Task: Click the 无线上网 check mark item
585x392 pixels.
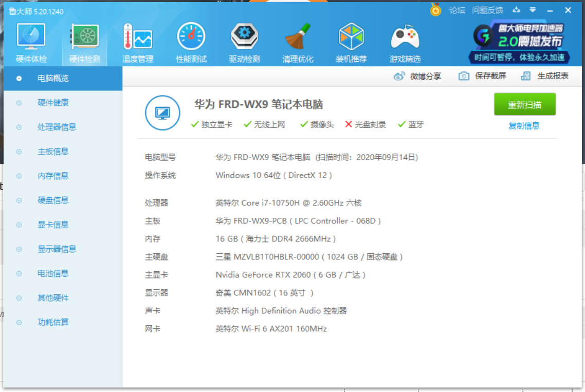Action: click(265, 124)
